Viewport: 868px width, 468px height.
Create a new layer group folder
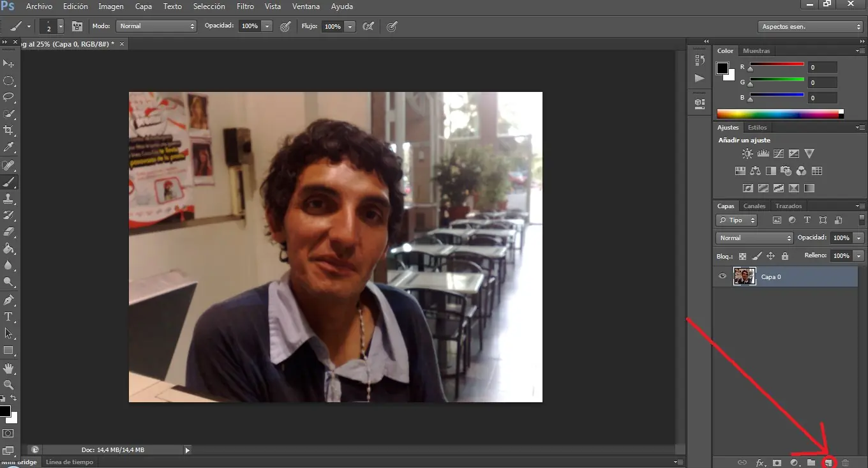click(811, 462)
